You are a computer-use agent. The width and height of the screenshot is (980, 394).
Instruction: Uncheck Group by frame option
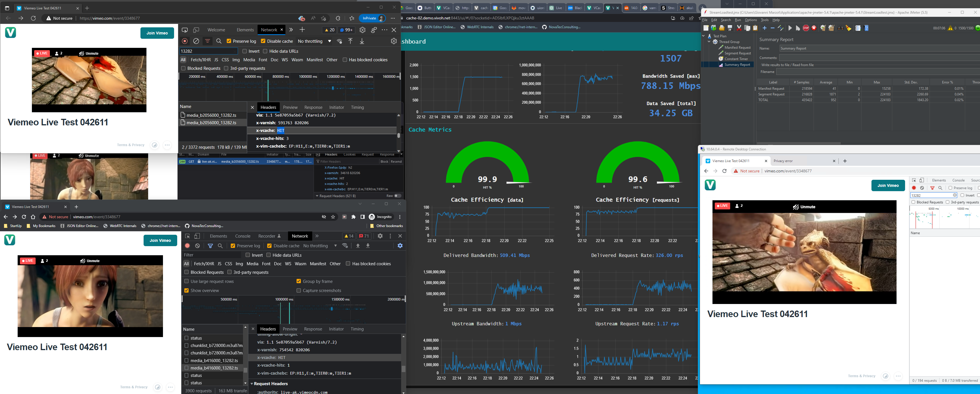pyautogui.click(x=299, y=281)
